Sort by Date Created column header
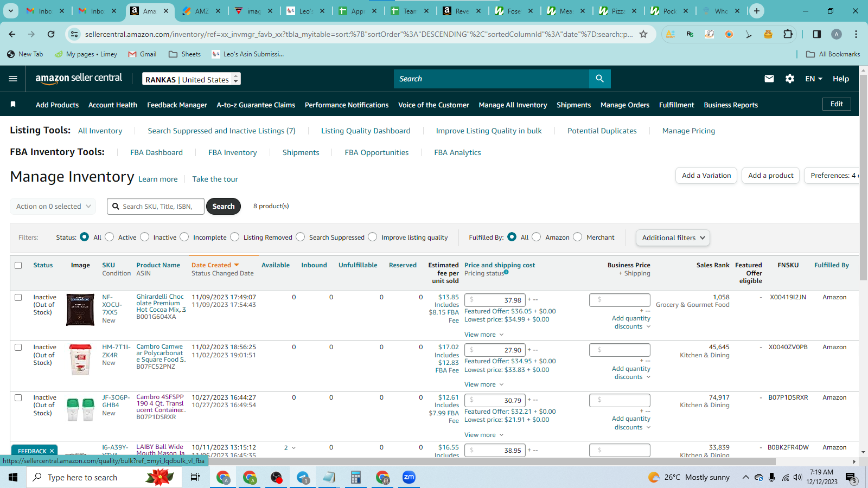 (x=215, y=265)
